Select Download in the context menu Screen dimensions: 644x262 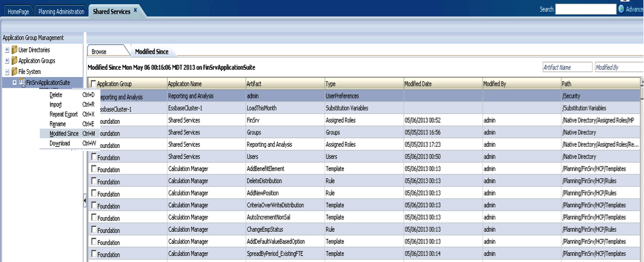(x=60, y=143)
